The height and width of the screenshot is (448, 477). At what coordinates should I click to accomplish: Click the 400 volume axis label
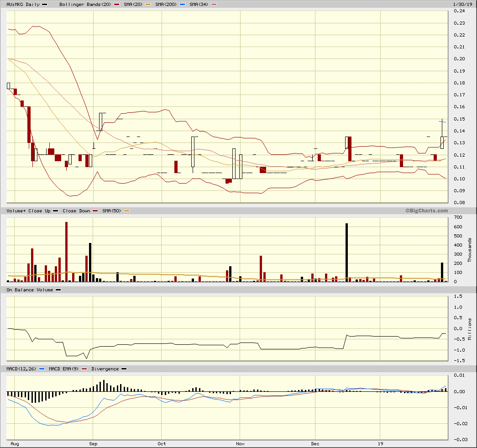tap(458, 245)
